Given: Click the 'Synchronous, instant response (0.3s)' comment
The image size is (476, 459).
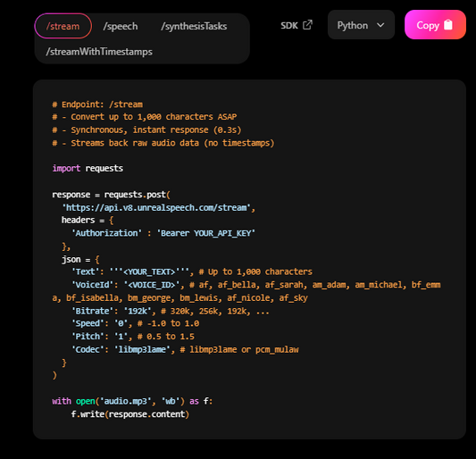Looking at the screenshot, I should coord(156,129).
